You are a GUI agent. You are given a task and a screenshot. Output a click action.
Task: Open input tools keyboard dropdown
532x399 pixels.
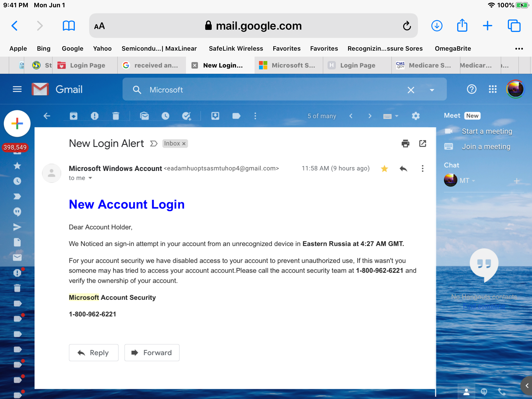coord(391,116)
